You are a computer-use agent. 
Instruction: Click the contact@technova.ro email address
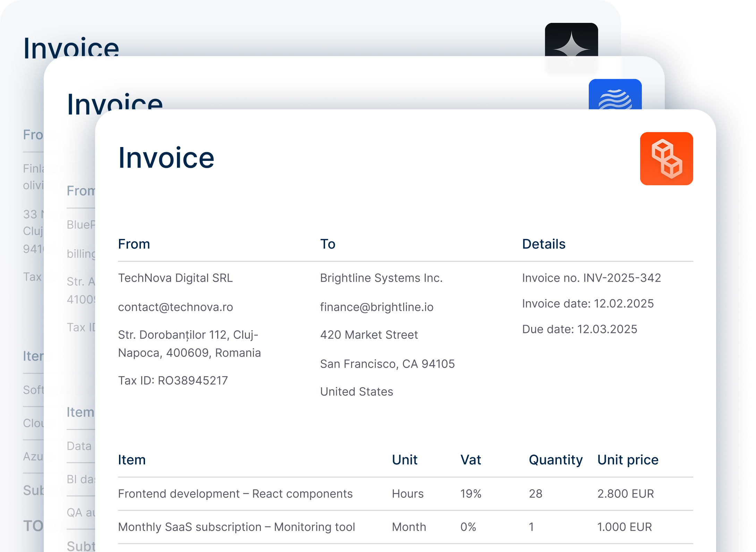pyautogui.click(x=176, y=307)
